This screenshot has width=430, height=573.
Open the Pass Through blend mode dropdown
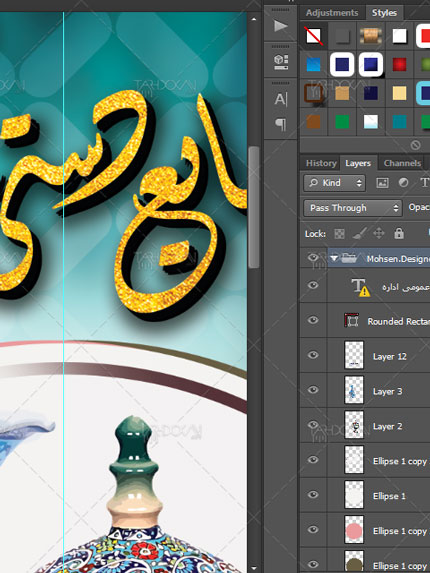353,208
